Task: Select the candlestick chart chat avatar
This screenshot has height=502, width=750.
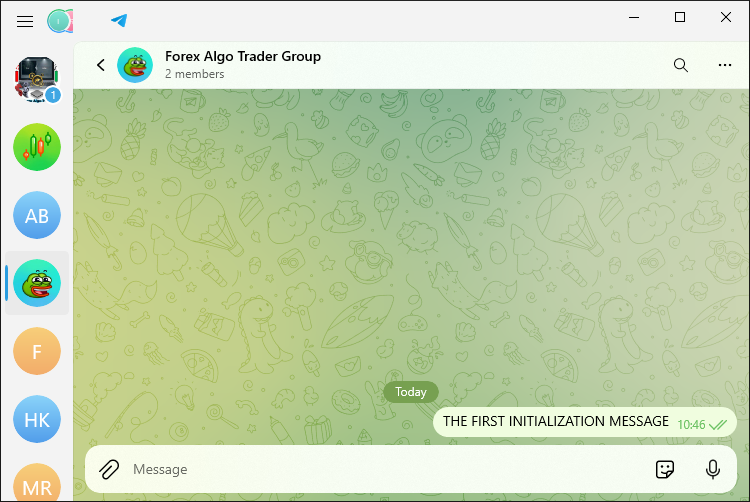Action: click(37, 147)
